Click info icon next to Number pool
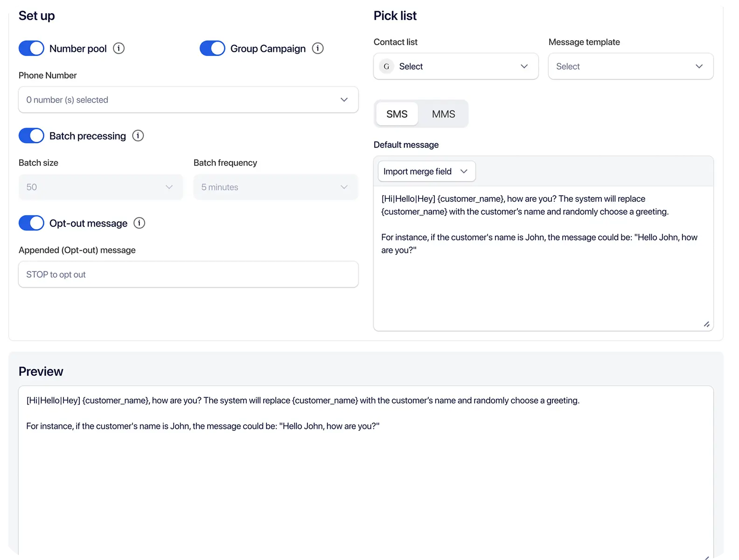 point(119,49)
